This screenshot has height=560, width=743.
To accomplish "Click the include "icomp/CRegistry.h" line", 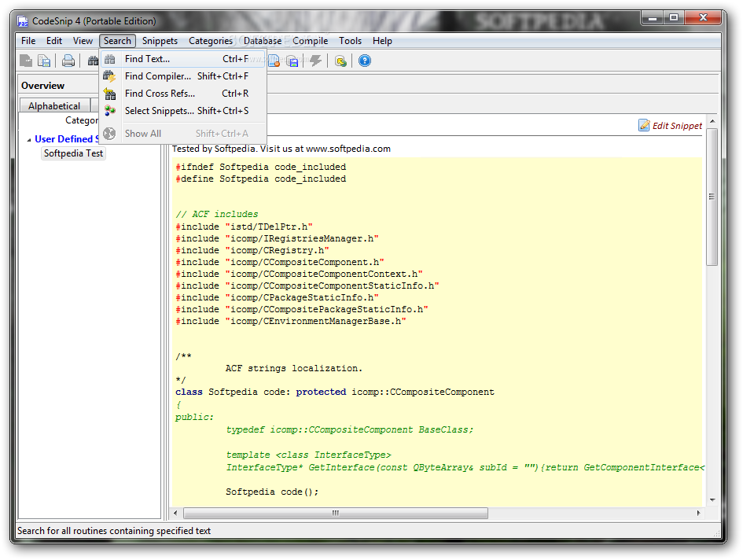I will 252,250.
